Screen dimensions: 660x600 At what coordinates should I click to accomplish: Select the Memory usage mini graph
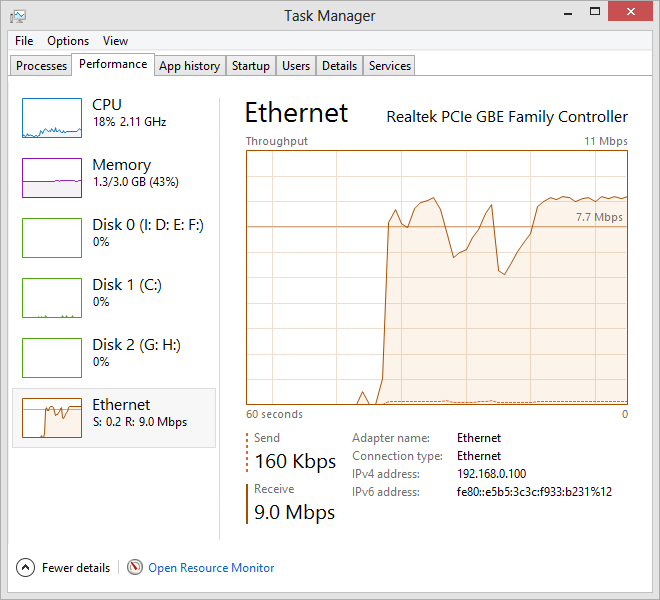tap(52, 178)
